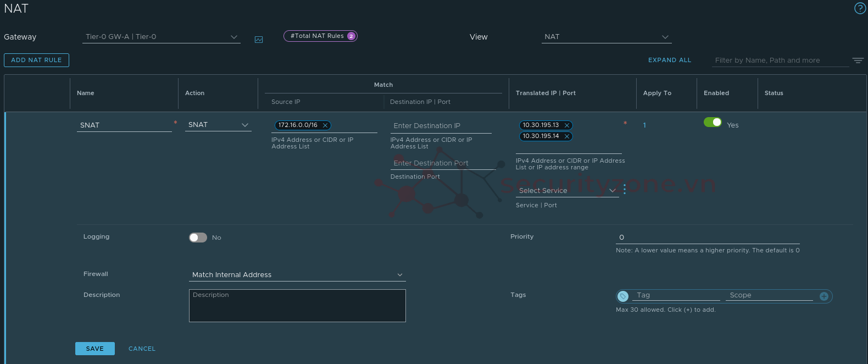
Task: Open the filter lines icon
Action: tap(858, 60)
